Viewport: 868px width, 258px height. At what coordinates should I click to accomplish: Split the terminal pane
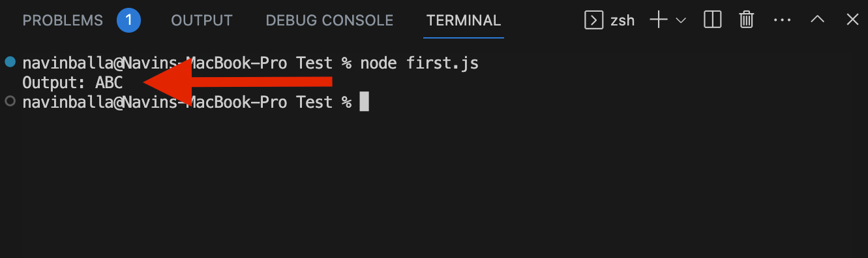click(x=713, y=20)
